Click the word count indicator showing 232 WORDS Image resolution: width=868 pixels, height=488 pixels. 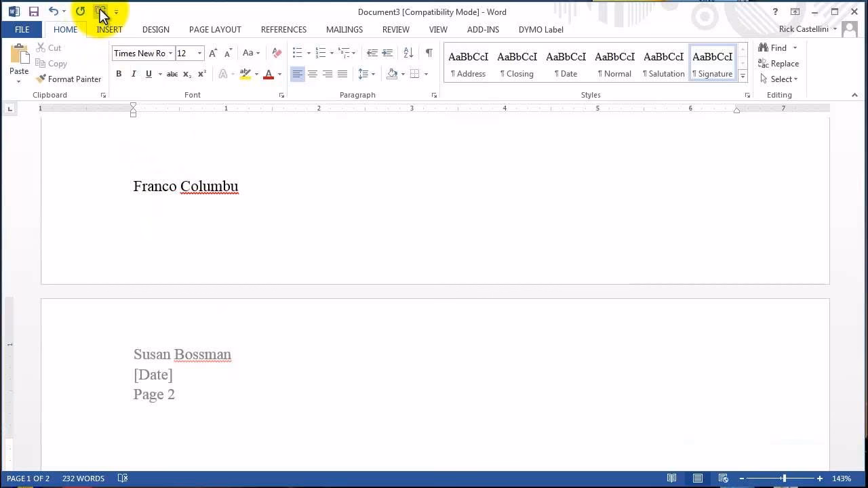point(83,478)
